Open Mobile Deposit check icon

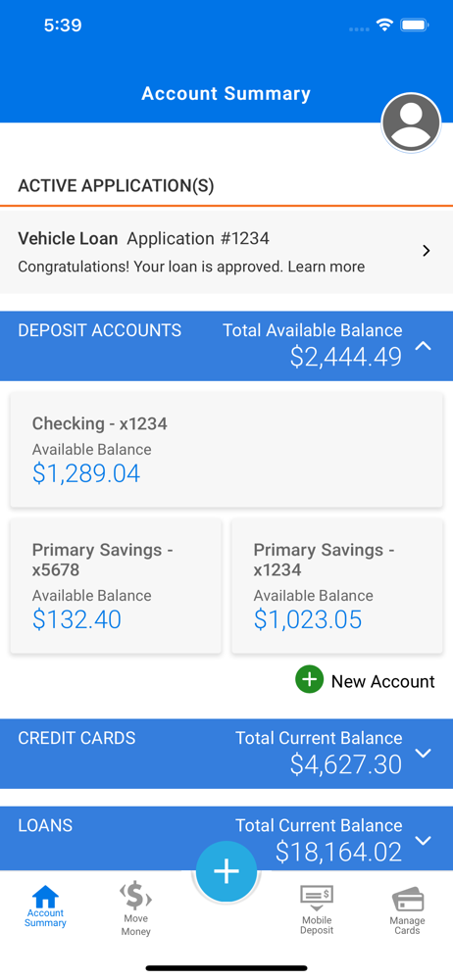[x=317, y=899]
